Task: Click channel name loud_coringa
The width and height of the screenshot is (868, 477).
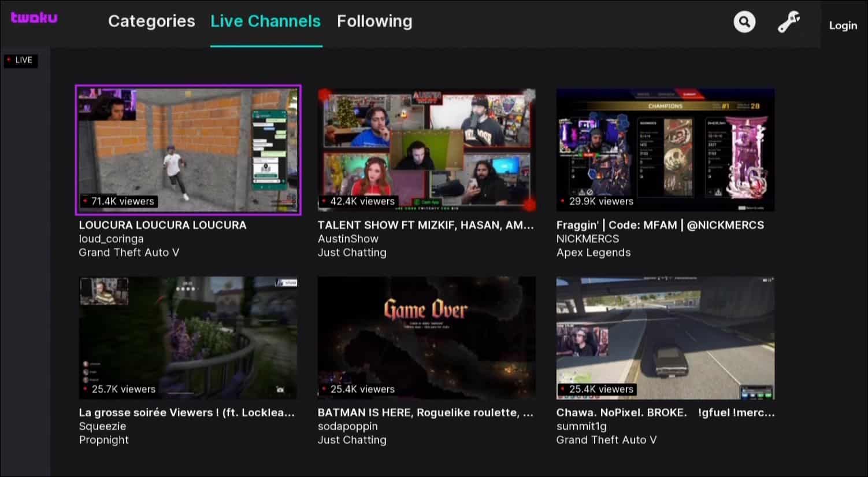Action: tap(111, 239)
